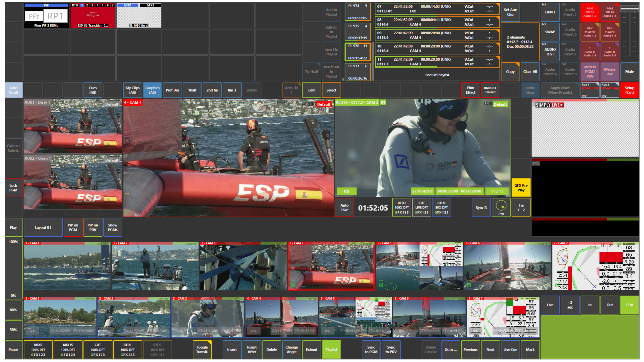Click Sync to PGM
The height and width of the screenshot is (362, 644).
pyautogui.click(x=371, y=349)
